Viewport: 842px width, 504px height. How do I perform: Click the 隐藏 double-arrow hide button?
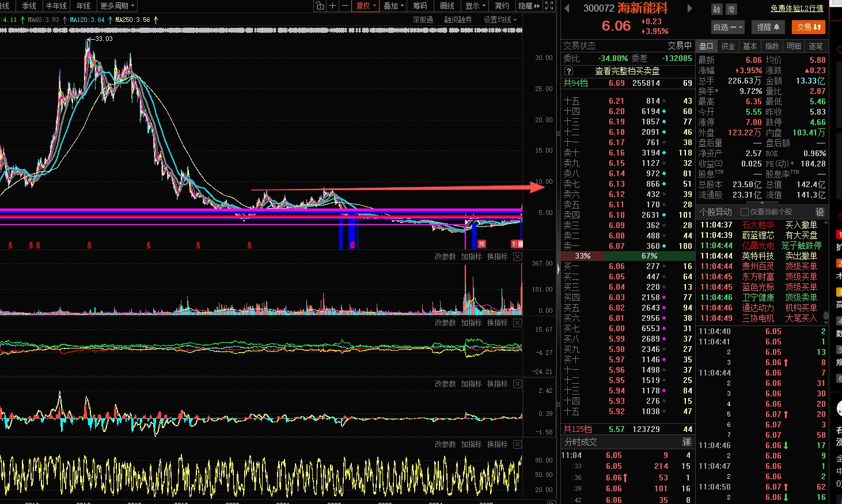529,6
